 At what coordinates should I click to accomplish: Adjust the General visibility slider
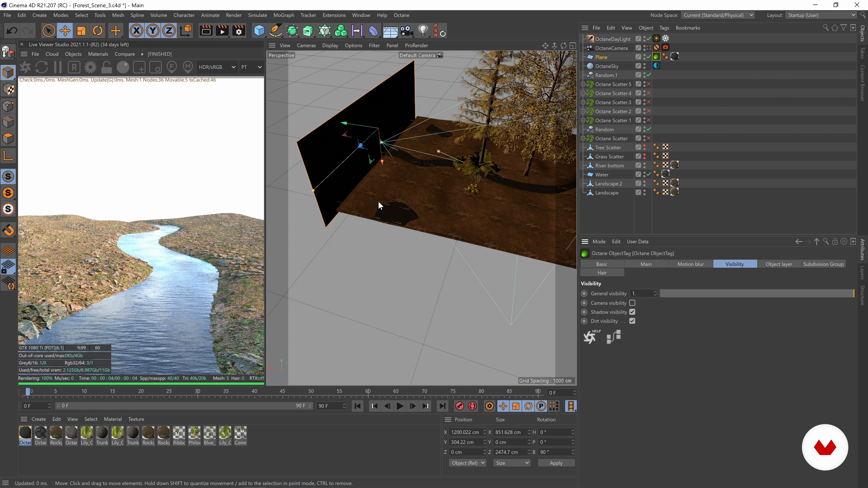click(757, 293)
